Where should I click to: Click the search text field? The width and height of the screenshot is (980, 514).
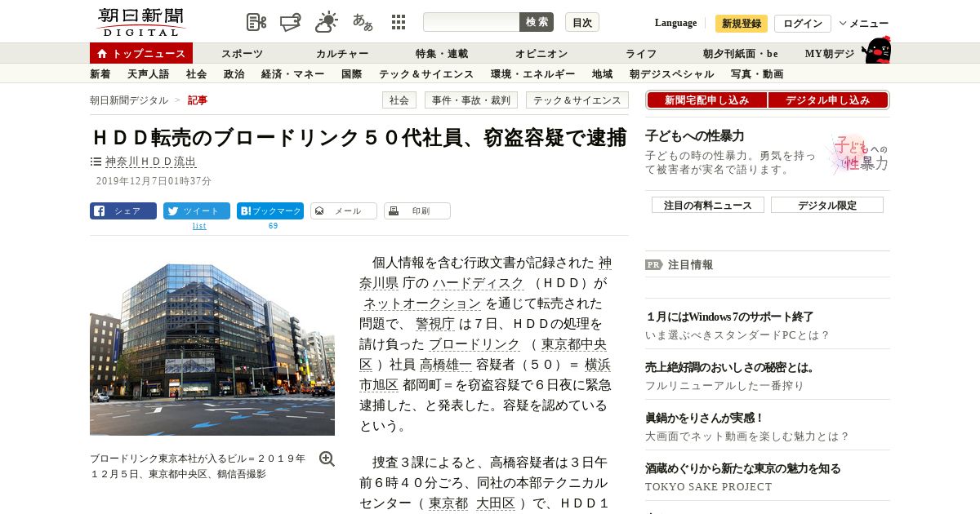click(471, 22)
